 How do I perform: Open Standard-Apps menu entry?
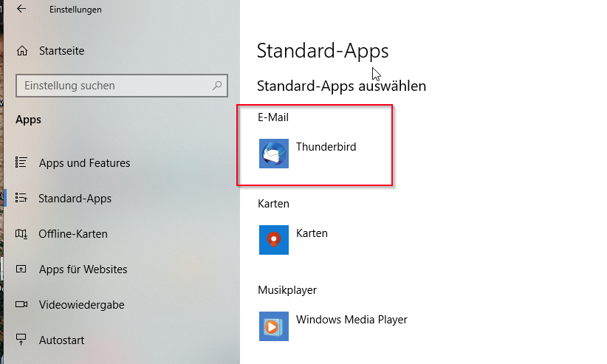[75, 199]
